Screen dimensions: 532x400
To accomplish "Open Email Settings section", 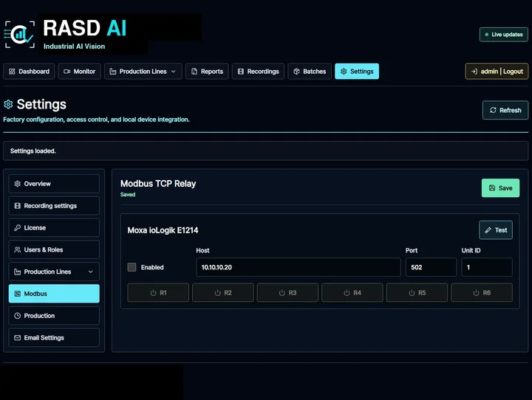I will click(x=54, y=337).
